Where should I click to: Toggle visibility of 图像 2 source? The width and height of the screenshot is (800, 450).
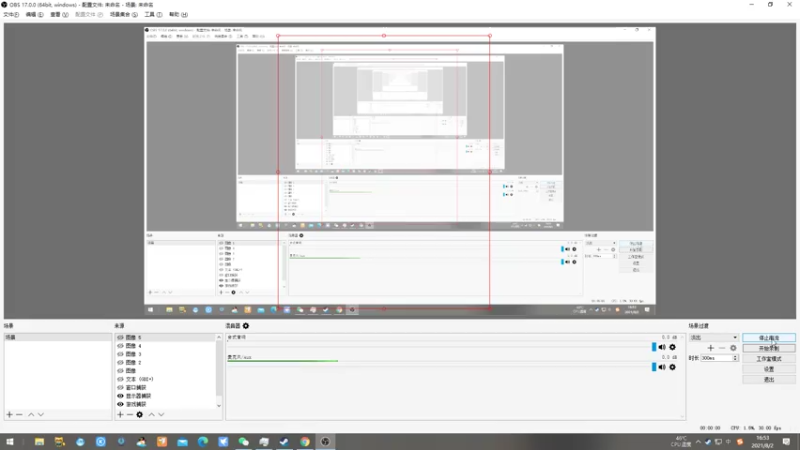click(120, 363)
